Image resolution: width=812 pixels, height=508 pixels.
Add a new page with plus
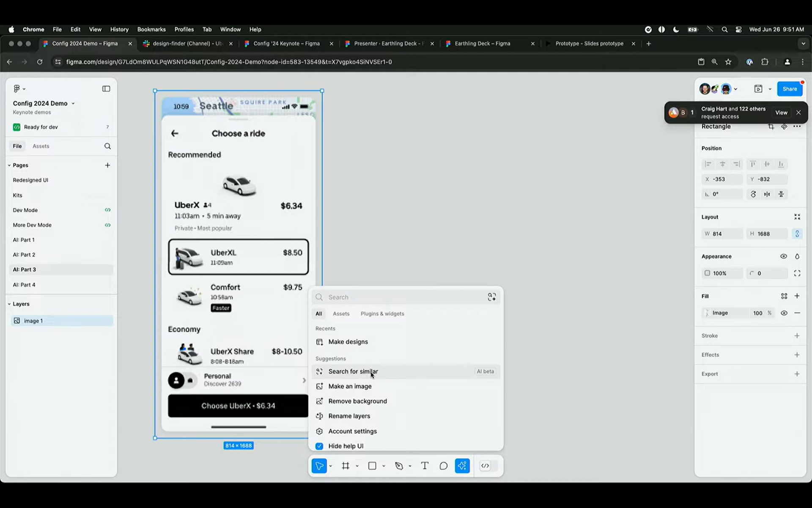click(x=107, y=165)
